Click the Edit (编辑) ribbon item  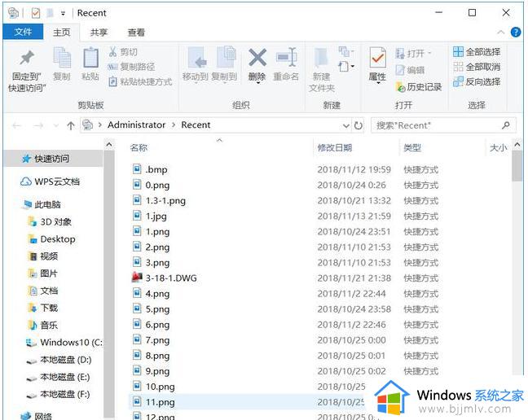click(410, 70)
